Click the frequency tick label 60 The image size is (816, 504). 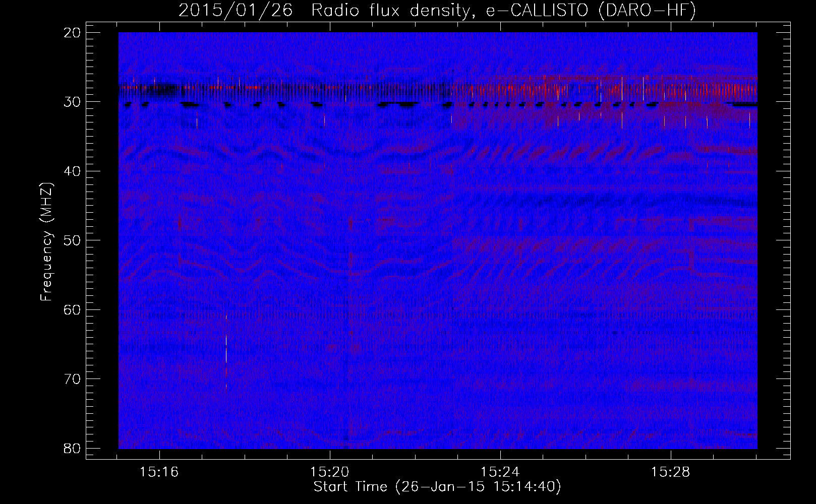(x=73, y=309)
